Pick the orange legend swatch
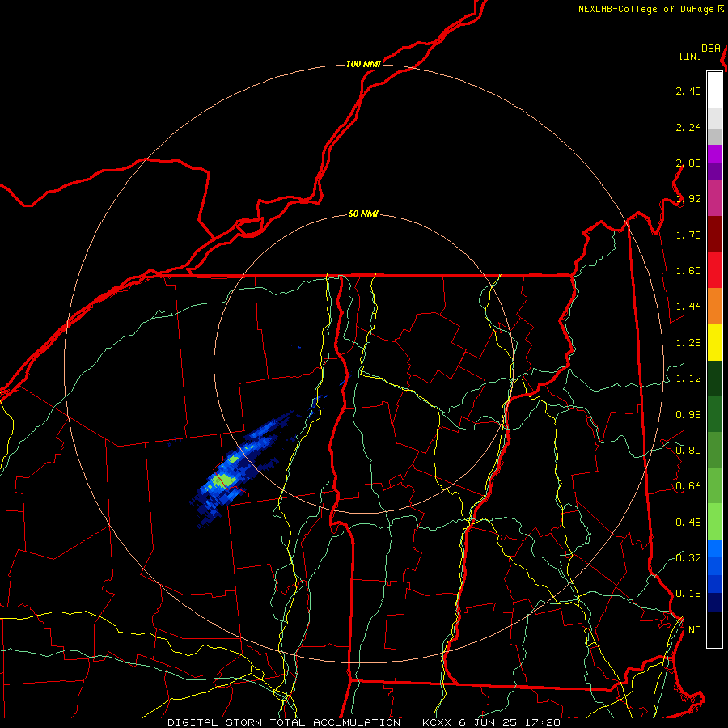Image resolution: width=728 pixels, height=728 pixels. 714,307
